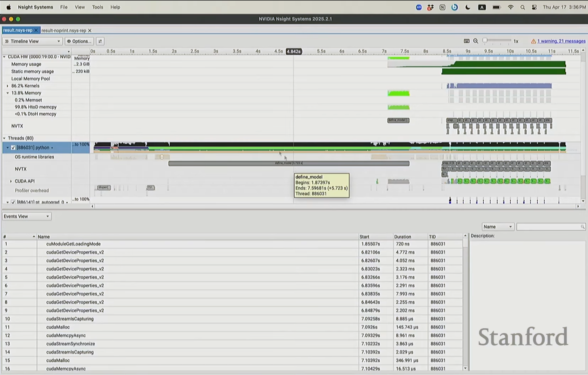Switch to the result-noprint.nsys-rep tab
588x375 pixels.
coord(64,30)
